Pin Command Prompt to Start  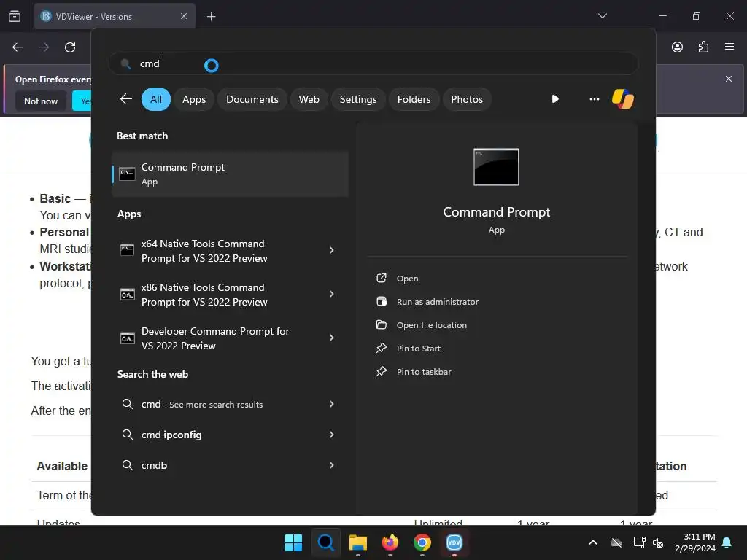click(x=418, y=349)
